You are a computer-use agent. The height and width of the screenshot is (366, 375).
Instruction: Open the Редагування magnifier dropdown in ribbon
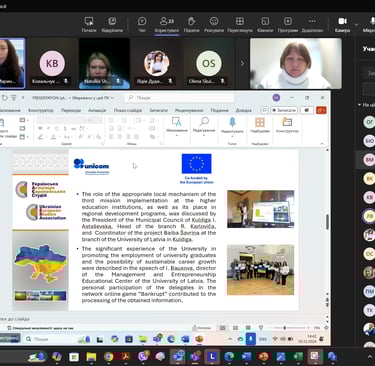point(204,127)
